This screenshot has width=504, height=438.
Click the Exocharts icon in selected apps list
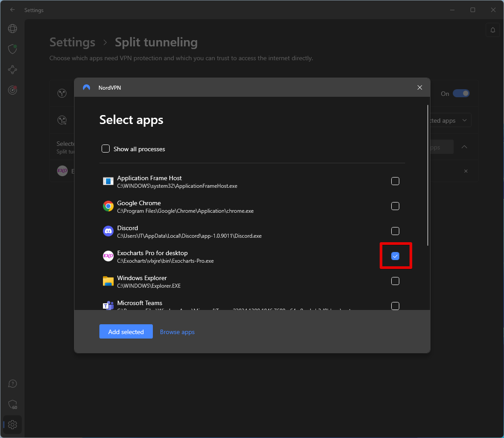(62, 171)
